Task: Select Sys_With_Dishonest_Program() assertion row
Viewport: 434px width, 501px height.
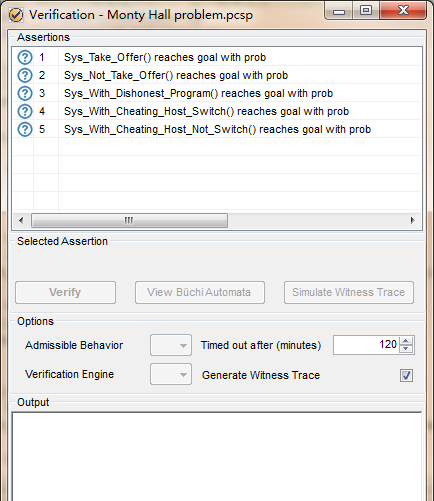Action: (217, 93)
